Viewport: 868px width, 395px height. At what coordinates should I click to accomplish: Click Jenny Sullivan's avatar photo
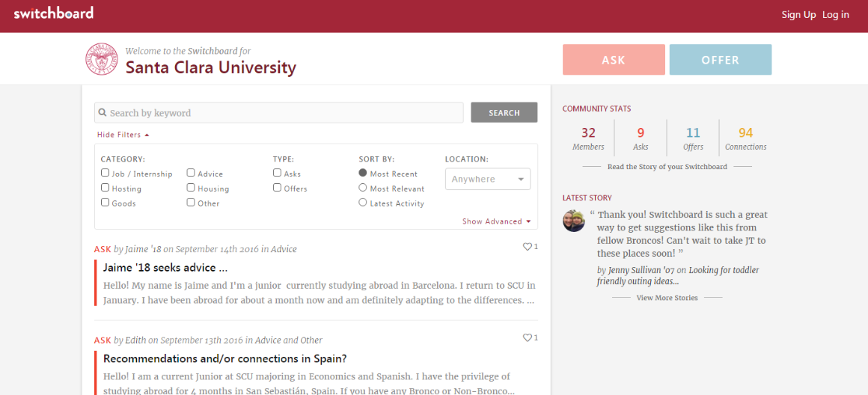574,221
